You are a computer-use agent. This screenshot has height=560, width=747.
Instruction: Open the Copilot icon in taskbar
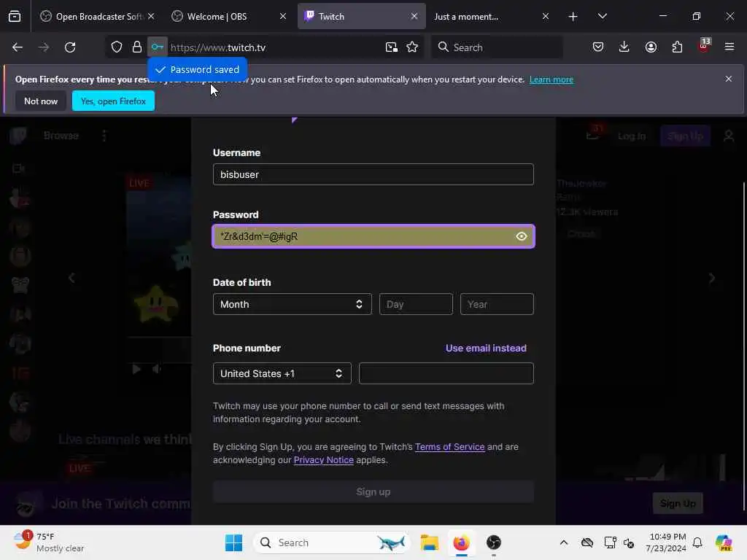724,542
